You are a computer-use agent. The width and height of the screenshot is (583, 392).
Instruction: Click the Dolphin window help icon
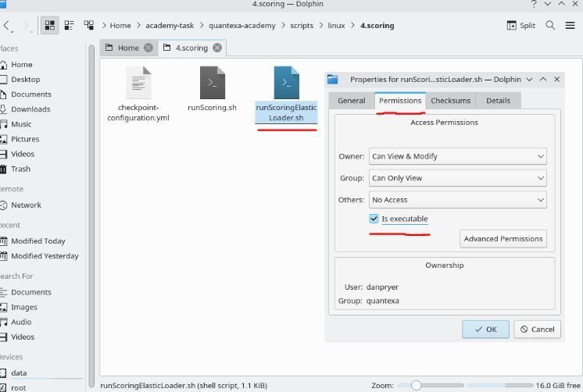point(534,4)
